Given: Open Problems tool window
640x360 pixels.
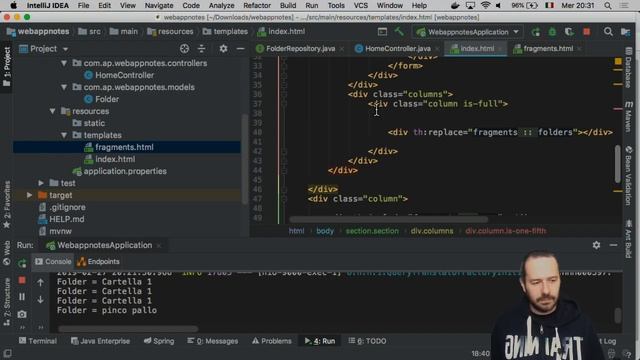Looking at the screenshot, I should point(272,341).
